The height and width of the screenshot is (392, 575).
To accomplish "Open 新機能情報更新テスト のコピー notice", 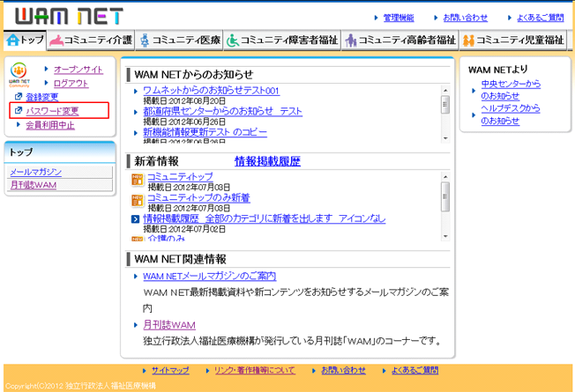I will (x=205, y=132).
